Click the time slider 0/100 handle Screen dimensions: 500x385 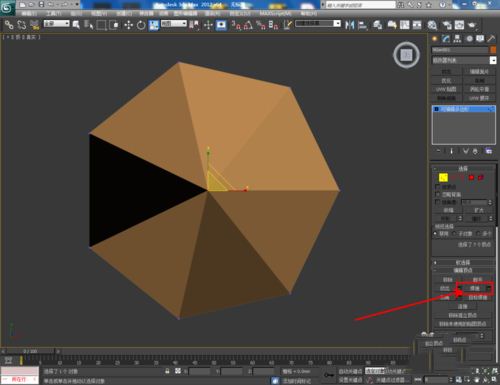pos(30,351)
